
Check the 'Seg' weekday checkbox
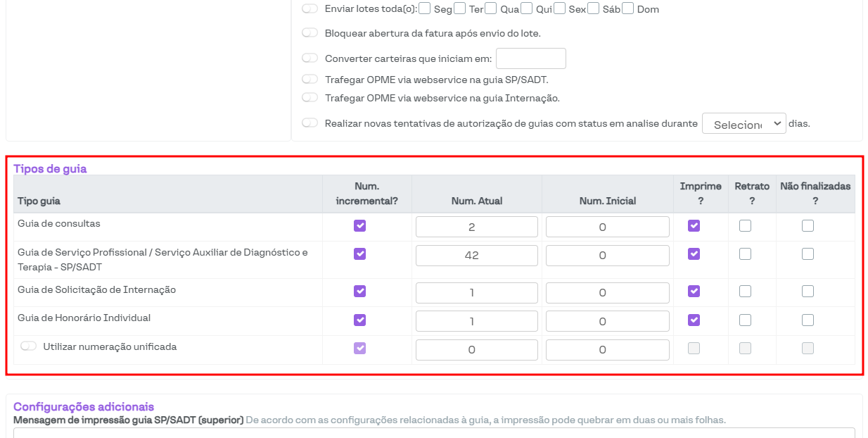click(x=424, y=9)
